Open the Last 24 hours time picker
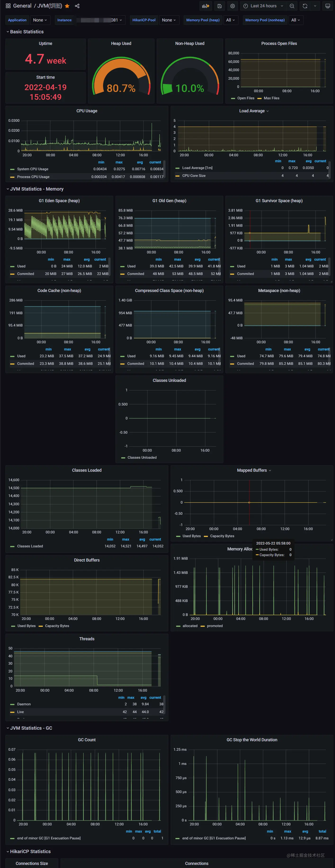 (264, 6)
